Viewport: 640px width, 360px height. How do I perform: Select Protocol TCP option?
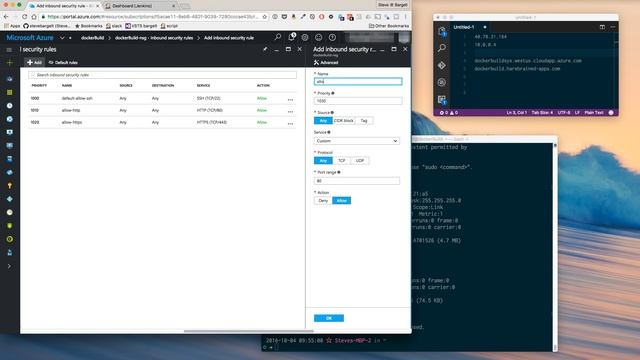[x=342, y=161]
